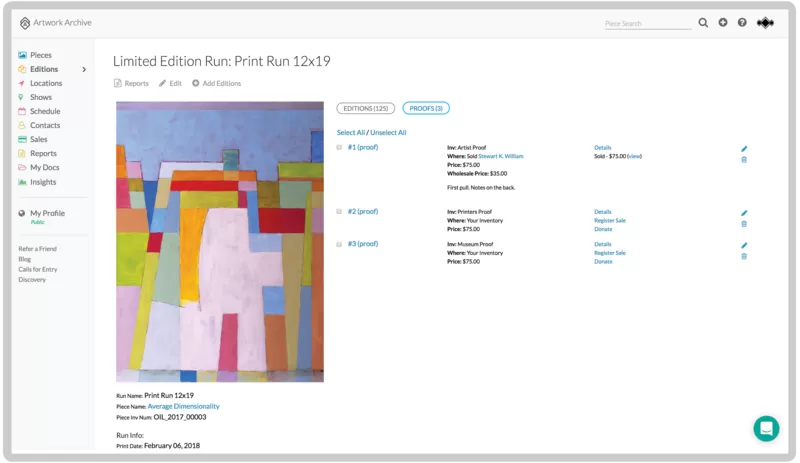Viewport: 800px width, 463px height.
Task: Click the search magnifier icon
Action: point(703,22)
